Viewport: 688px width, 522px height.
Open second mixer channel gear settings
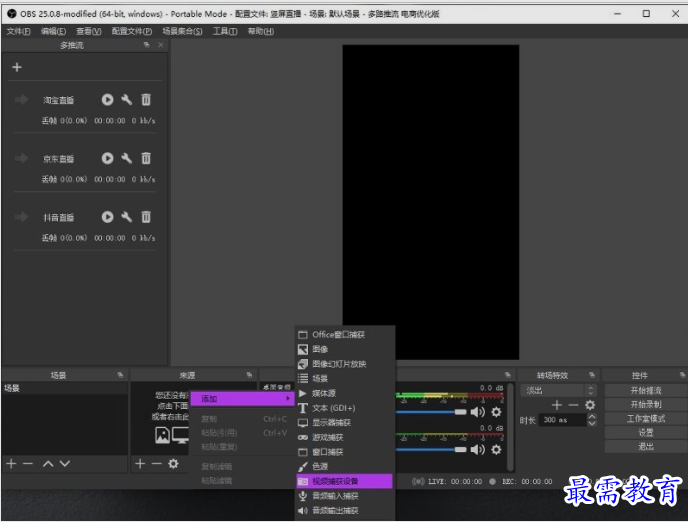496,450
